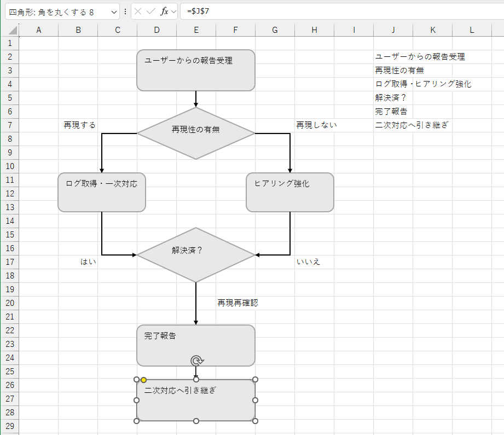The height and width of the screenshot is (435, 504).
Task: Select the 再現性の有無 diamond shape
Action: click(x=195, y=132)
